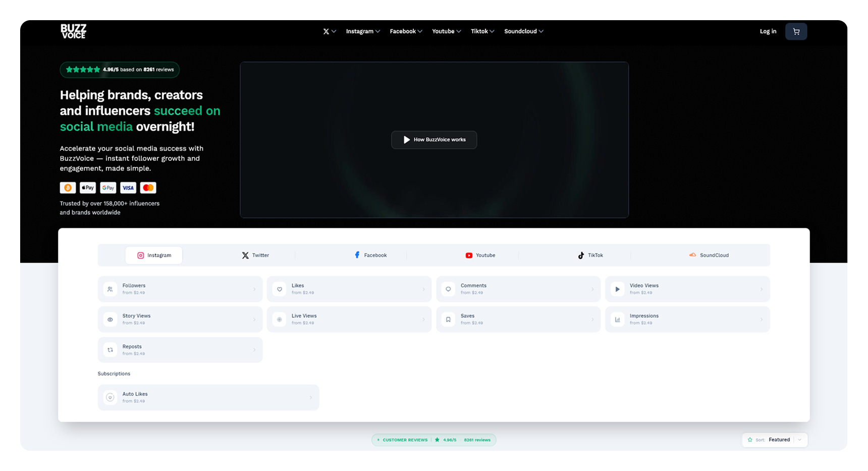The height and width of the screenshot is (471, 868).
Task: Open Auto Likes via its chevron arrow
Action: click(311, 397)
